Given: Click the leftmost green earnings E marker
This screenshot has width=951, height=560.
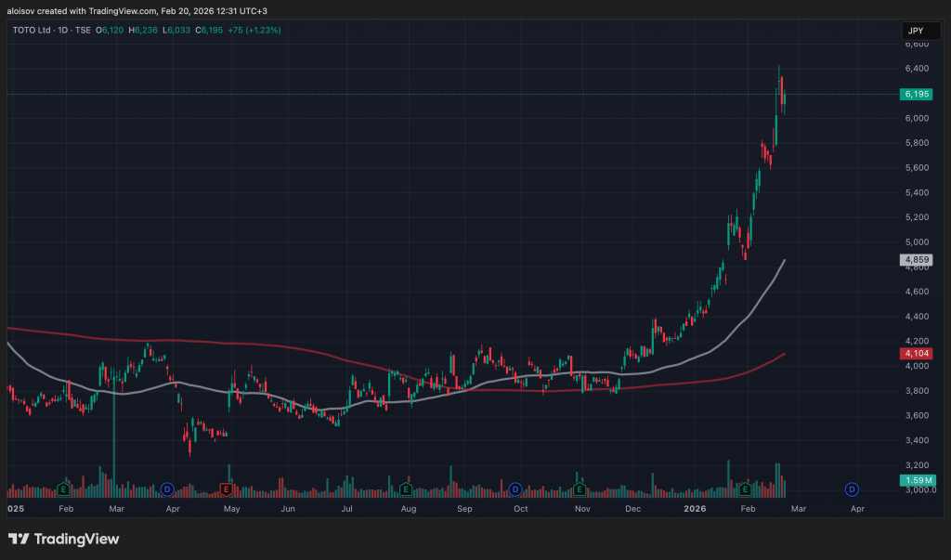Looking at the screenshot, I should (63, 488).
